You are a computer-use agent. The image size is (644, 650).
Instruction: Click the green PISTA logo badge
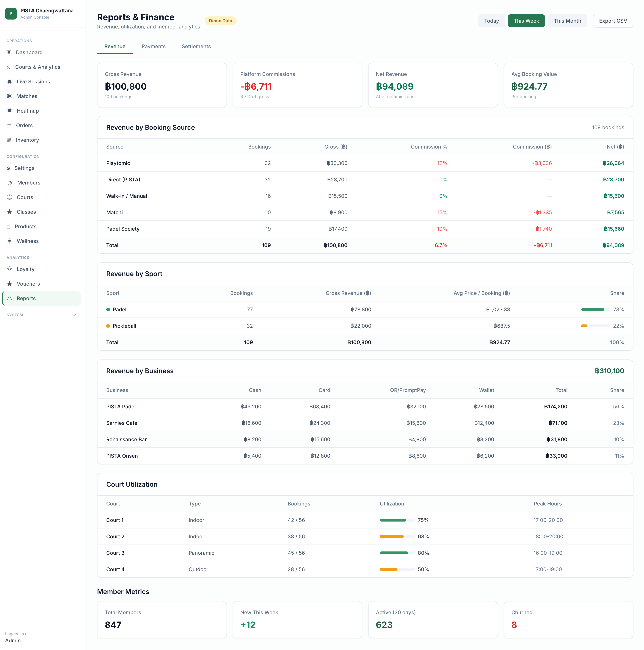click(x=11, y=14)
